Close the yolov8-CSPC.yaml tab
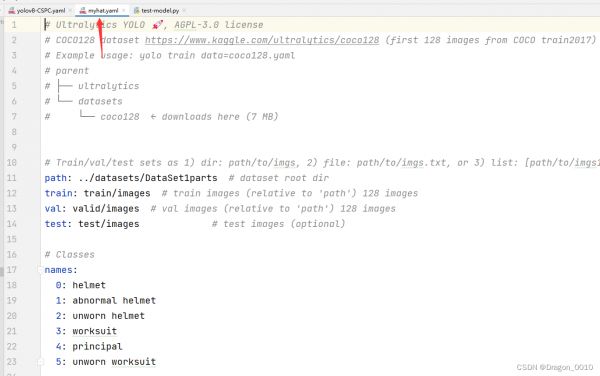Screen dimensions: 600x376 70,10
